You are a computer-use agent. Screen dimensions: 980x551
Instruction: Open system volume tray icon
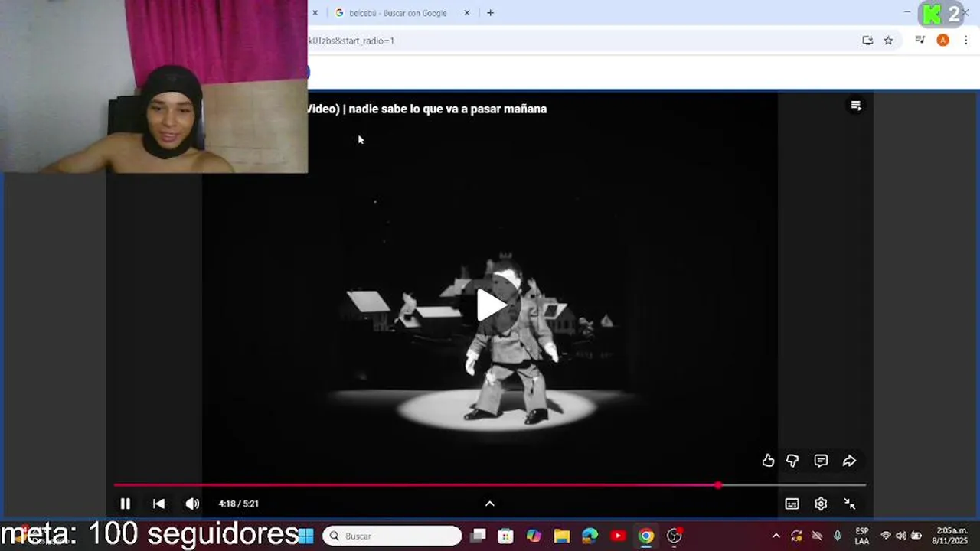900,536
